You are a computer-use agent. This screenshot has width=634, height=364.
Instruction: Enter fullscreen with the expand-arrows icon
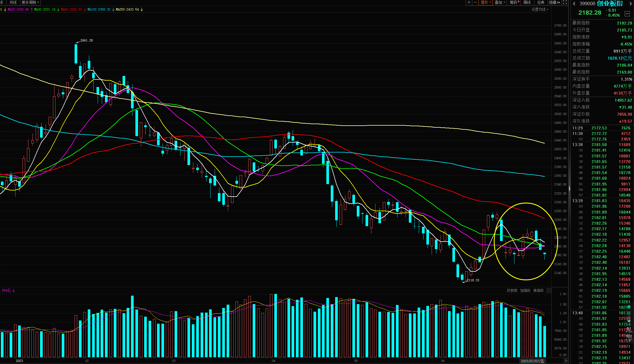click(x=565, y=2)
